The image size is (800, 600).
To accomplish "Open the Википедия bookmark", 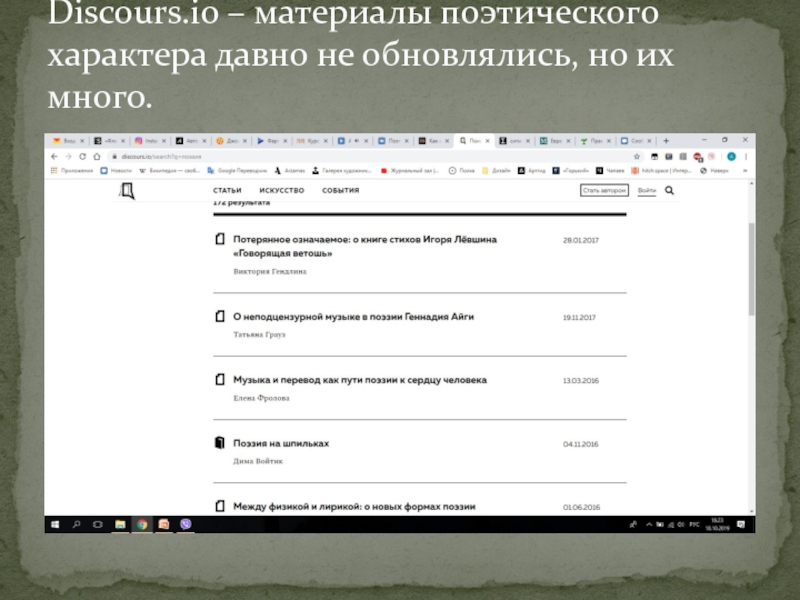I will 169,170.
